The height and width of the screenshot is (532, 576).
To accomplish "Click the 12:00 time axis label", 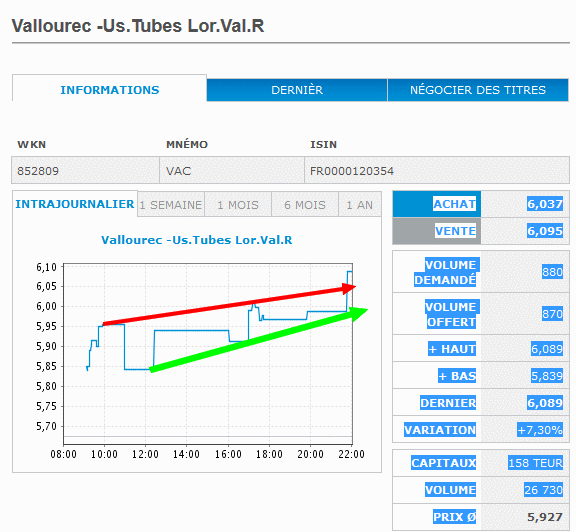I will 145,454.
